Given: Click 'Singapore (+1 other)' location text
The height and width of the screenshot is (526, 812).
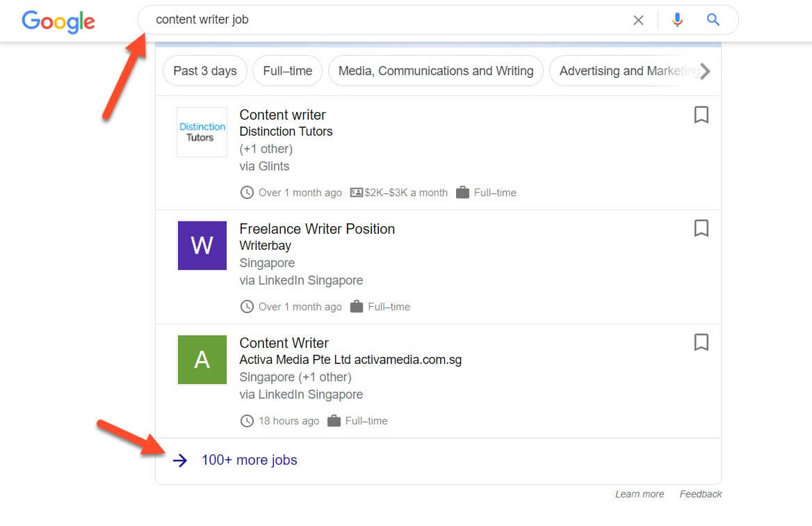Looking at the screenshot, I should coord(295,377).
